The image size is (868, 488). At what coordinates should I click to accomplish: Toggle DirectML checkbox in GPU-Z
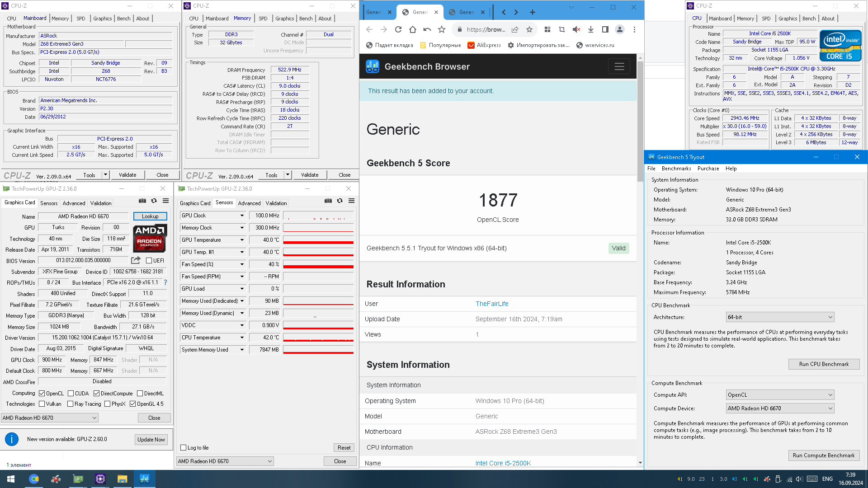140,394
